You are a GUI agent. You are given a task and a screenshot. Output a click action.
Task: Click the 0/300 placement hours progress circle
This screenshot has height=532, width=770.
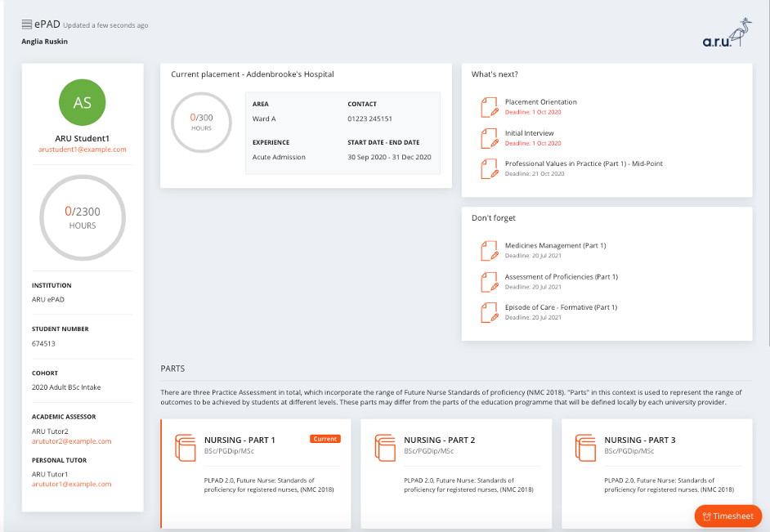(201, 123)
